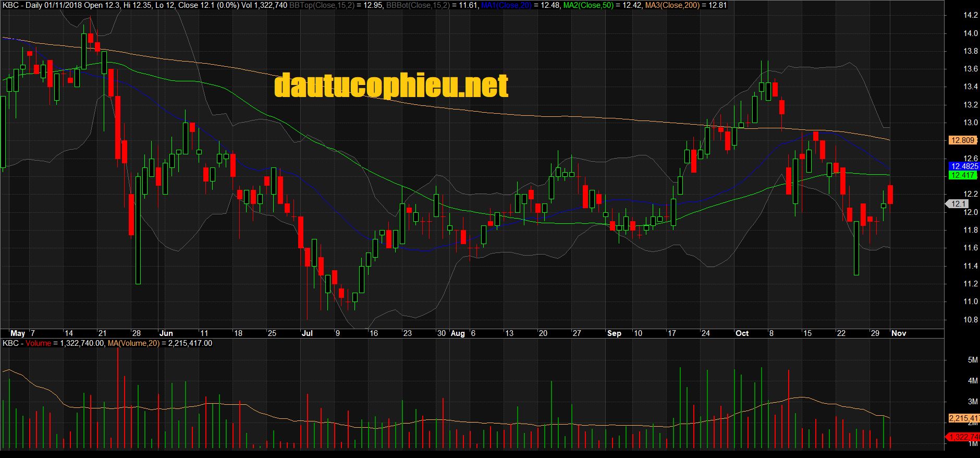Viewport: 980px width, 458px height.
Task: Click the 14.0 level on price axis
Action: tap(970, 33)
